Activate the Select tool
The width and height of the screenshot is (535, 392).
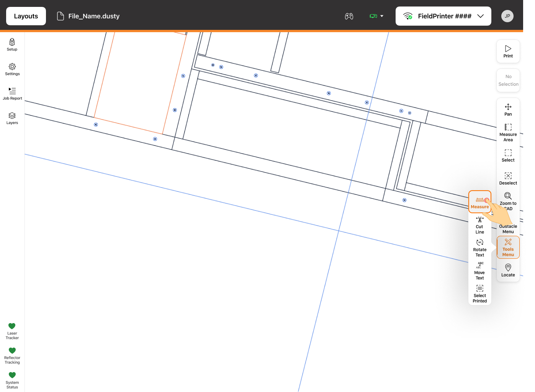[x=508, y=155]
